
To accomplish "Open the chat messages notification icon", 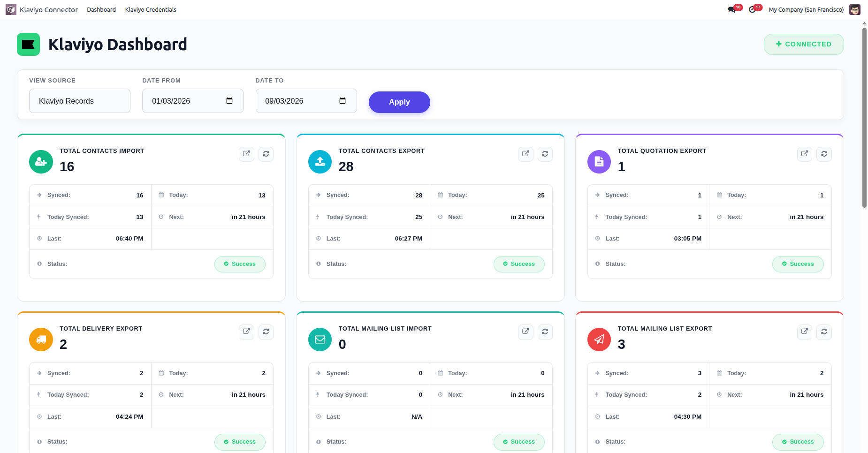I will (x=732, y=9).
